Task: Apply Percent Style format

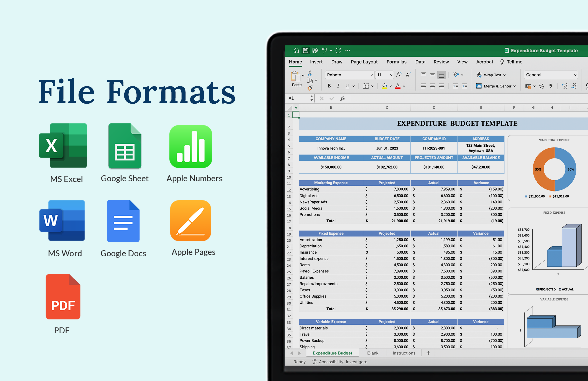Action: pyautogui.click(x=541, y=86)
